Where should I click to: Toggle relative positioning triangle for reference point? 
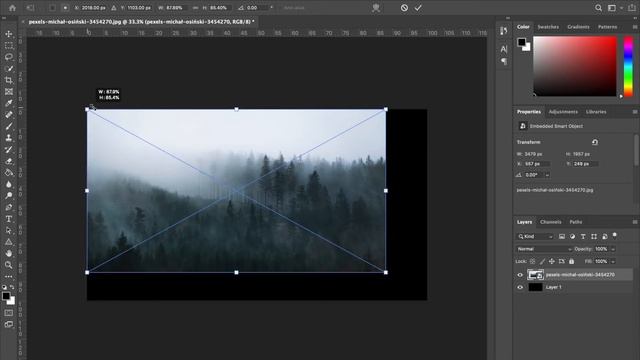113,8
